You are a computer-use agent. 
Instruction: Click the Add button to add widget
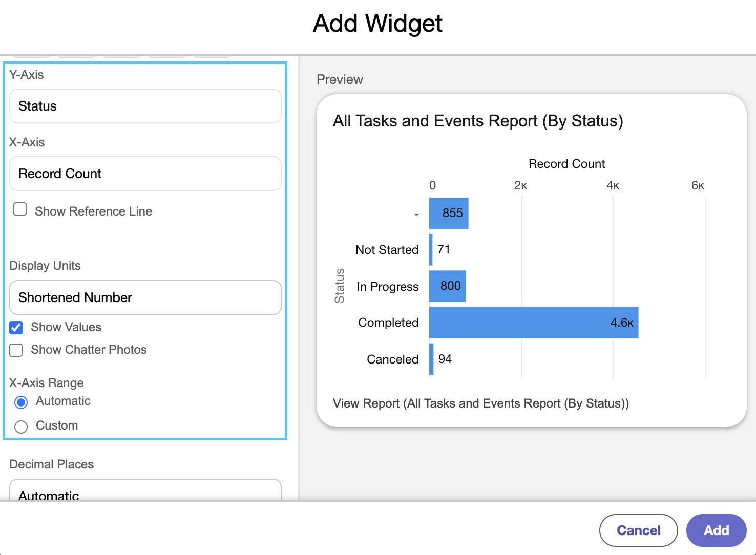point(716,530)
